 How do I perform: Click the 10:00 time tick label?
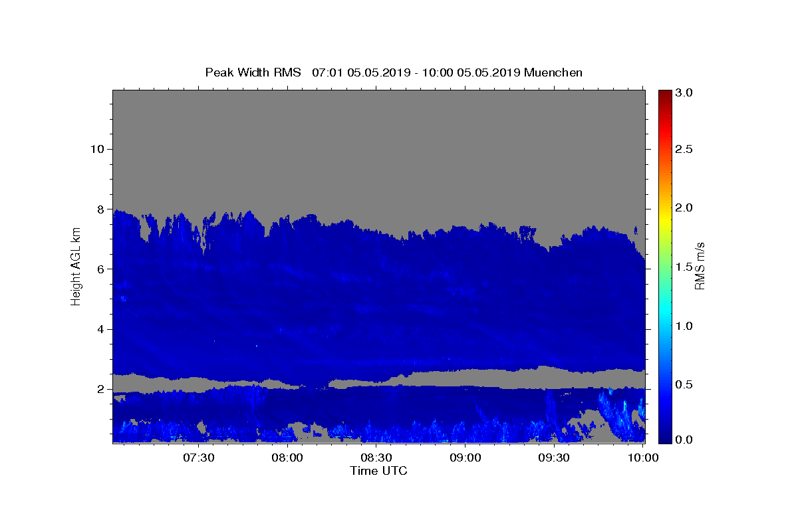pos(643,458)
